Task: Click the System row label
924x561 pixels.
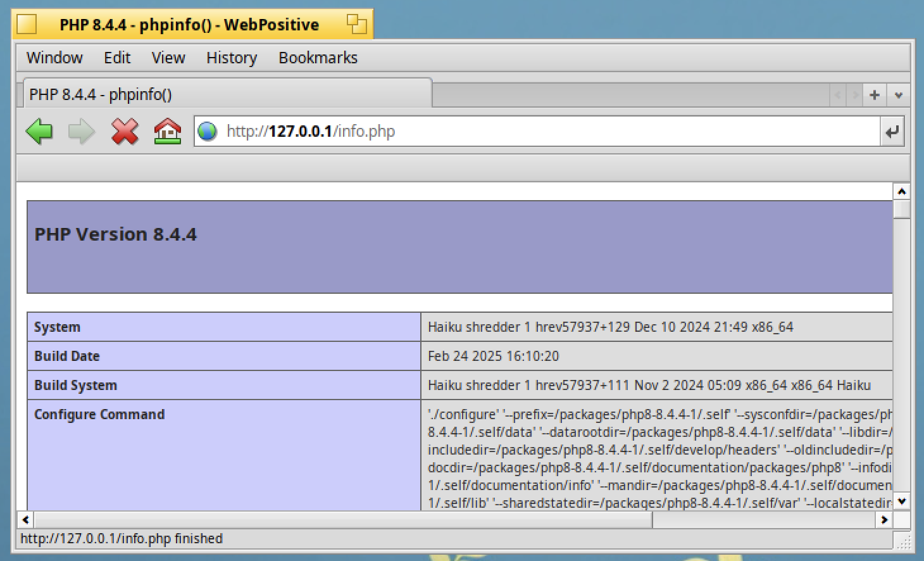Action: point(57,327)
